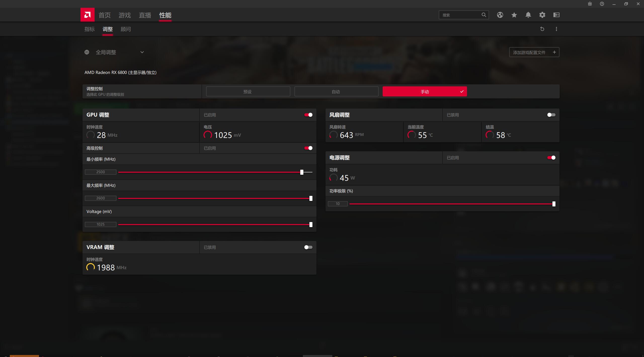Open the 游戏 top menu tab
The width and height of the screenshot is (644, 357).
point(125,15)
